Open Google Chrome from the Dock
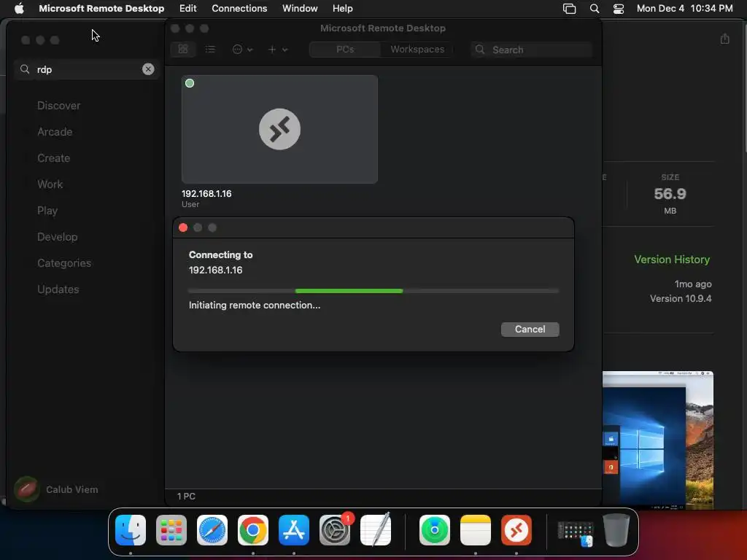The image size is (747, 560). [253, 530]
